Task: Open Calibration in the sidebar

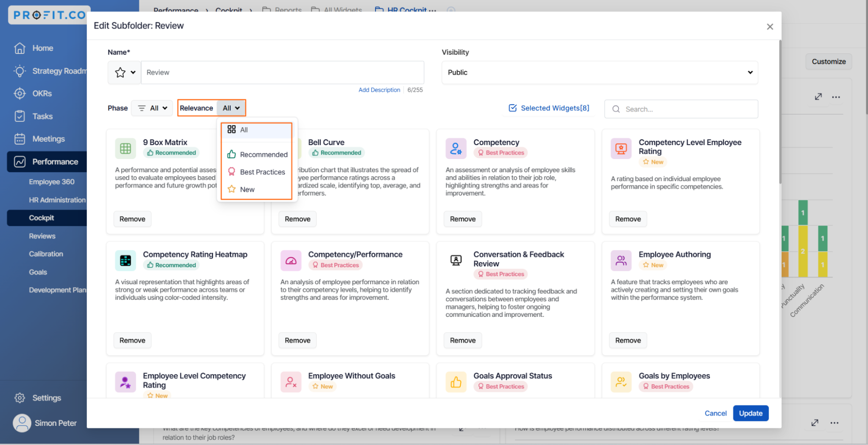Action: [46, 254]
